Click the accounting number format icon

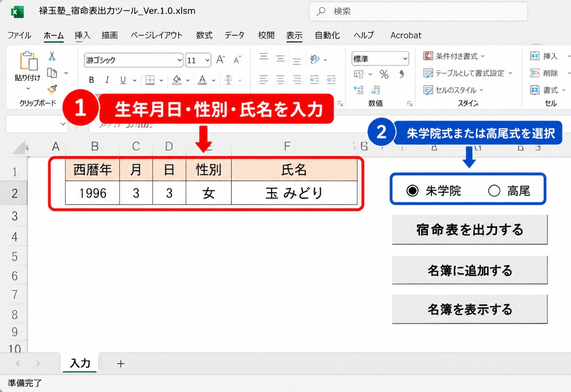(359, 74)
